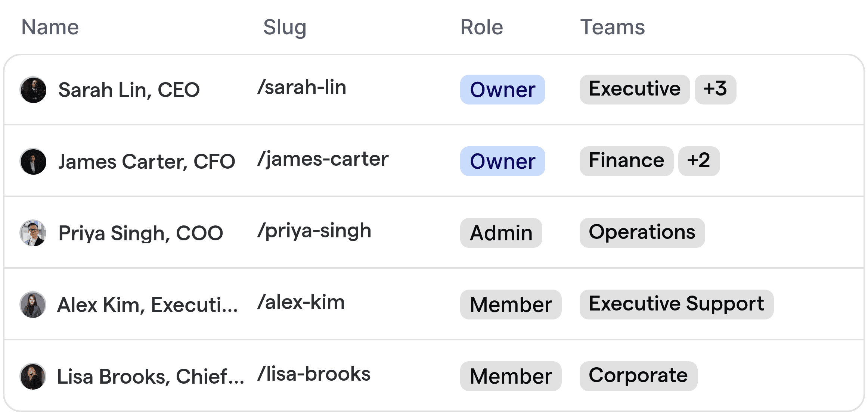The width and height of the screenshot is (868, 415).
Task: Sort by the Name column header
Action: 50,27
